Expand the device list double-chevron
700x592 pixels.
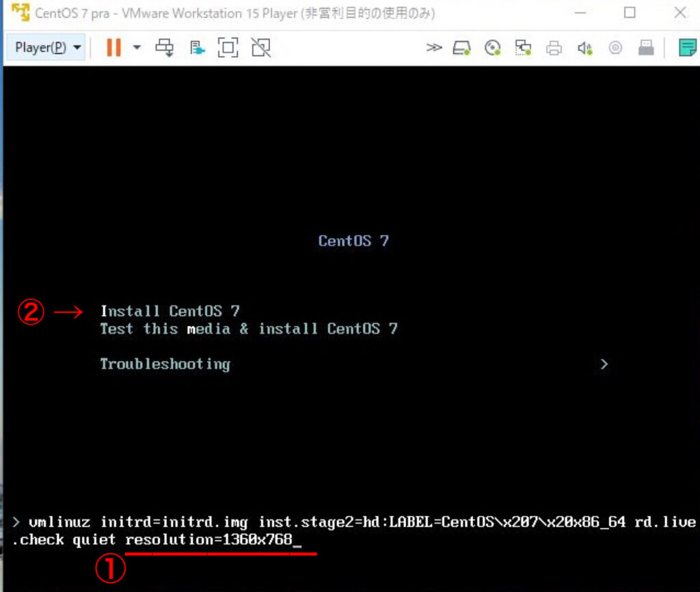pyautogui.click(x=433, y=47)
